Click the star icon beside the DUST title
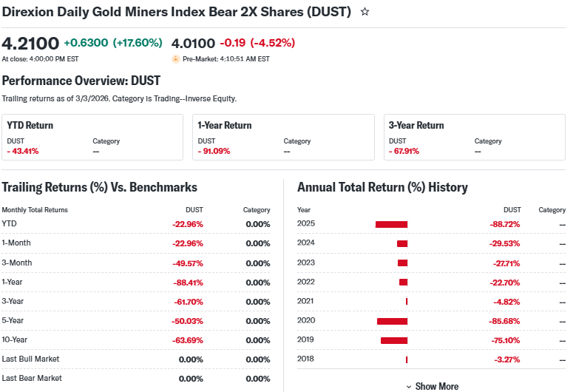Image resolution: width=576 pixels, height=392 pixels. (x=365, y=12)
